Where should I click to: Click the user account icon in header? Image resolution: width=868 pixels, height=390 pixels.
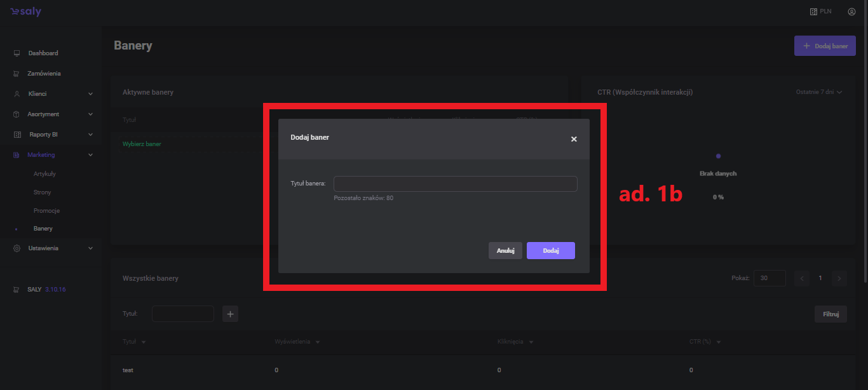pyautogui.click(x=851, y=11)
